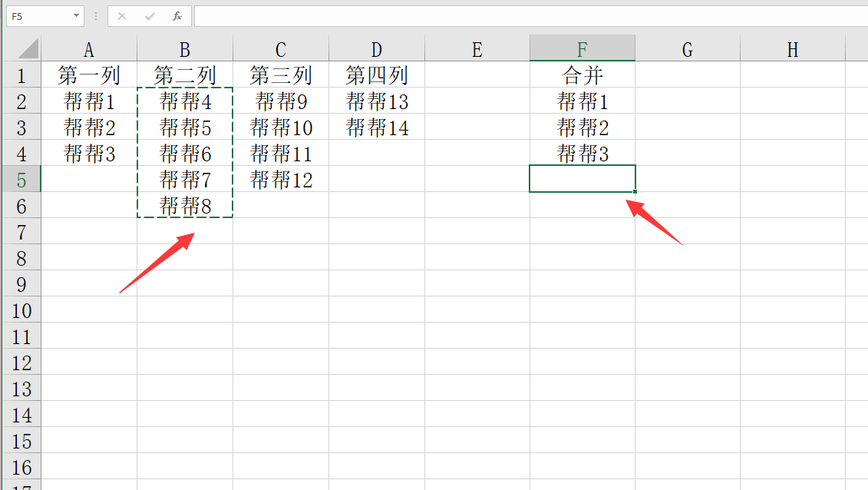Select column C header
The width and height of the screenshot is (868, 490).
click(281, 48)
